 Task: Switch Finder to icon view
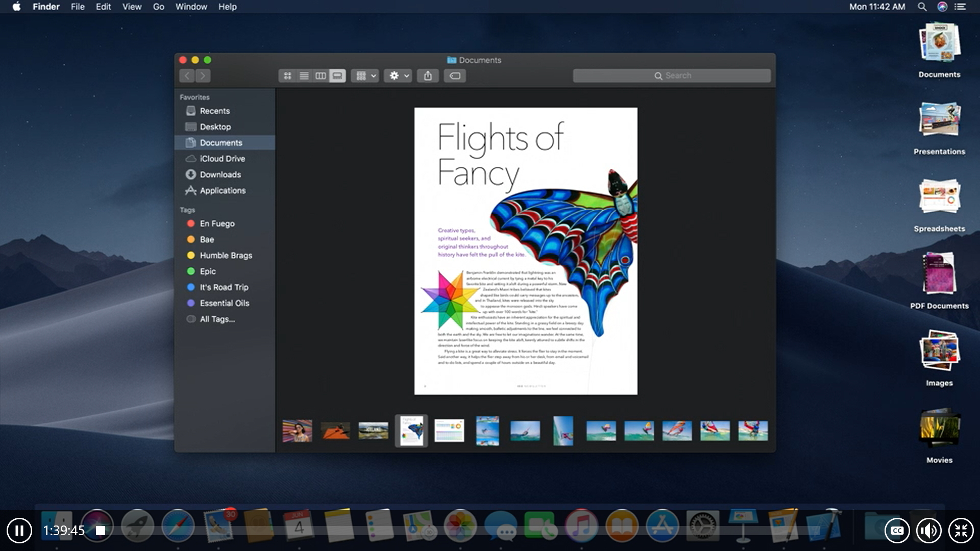tap(287, 76)
